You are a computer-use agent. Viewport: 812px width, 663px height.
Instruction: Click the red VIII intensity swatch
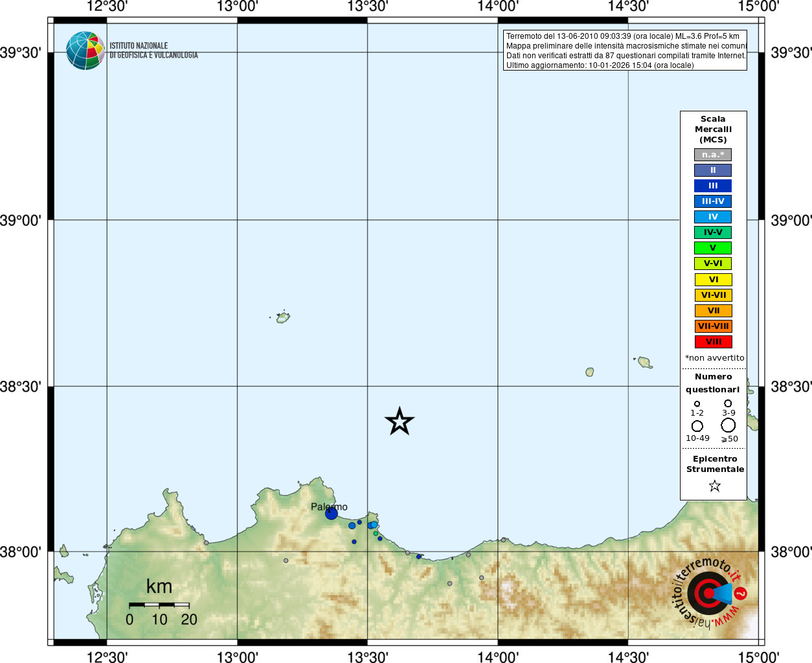pos(713,342)
